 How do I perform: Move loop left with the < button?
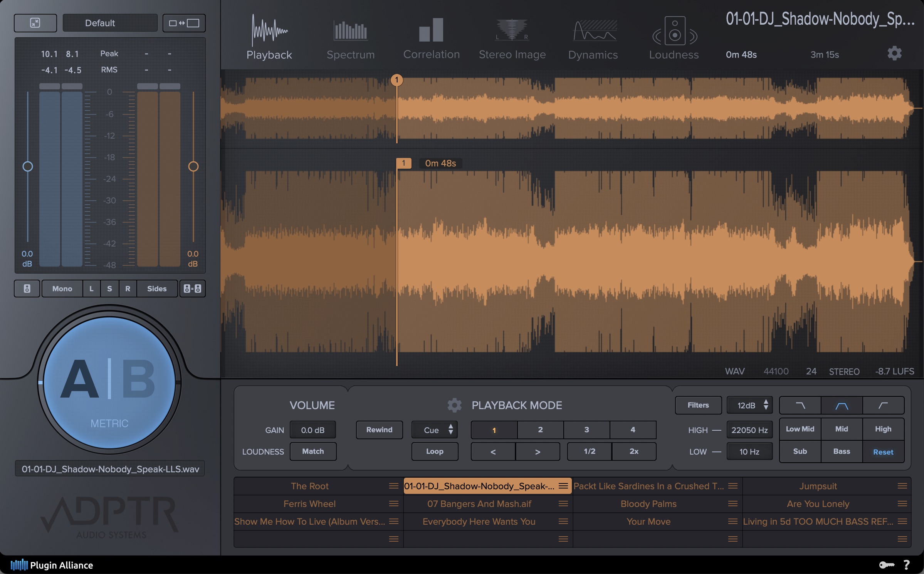click(x=493, y=451)
